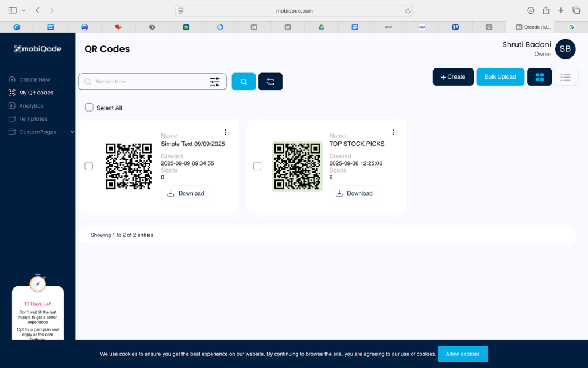This screenshot has height=368, width=588.
Task: Go forward to the next page
Action: [52, 10]
